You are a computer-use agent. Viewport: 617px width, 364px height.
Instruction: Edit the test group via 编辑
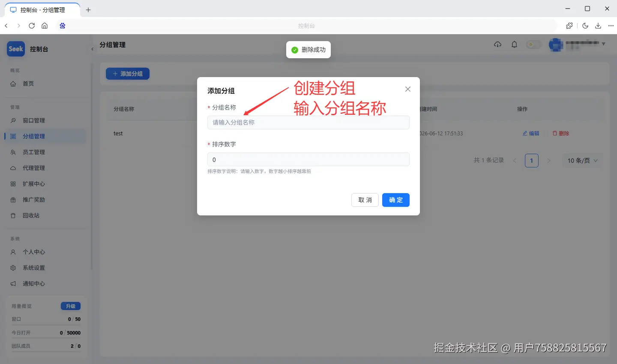[531, 133]
